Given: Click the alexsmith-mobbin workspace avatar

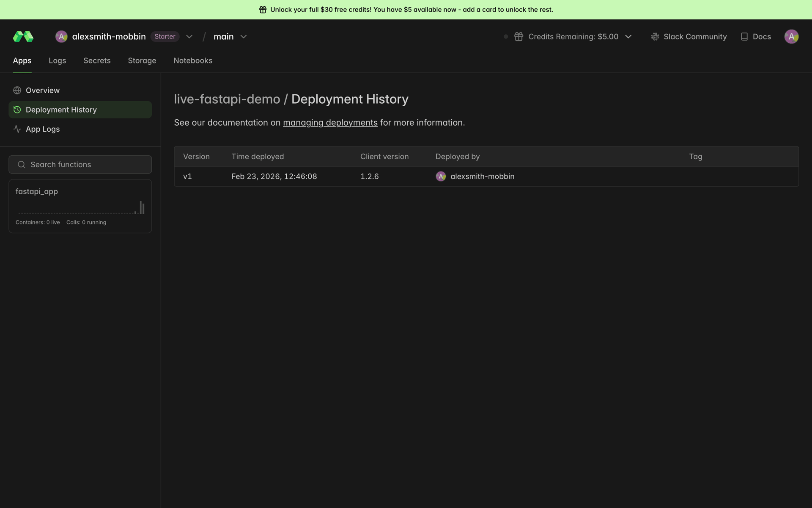Looking at the screenshot, I should [61, 37].
